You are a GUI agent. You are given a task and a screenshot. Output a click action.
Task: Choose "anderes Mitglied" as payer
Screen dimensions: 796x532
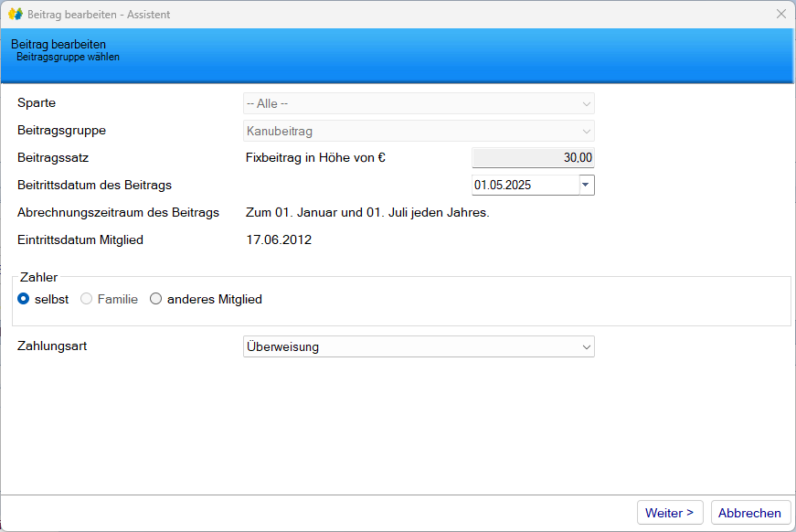click(156, 299)
